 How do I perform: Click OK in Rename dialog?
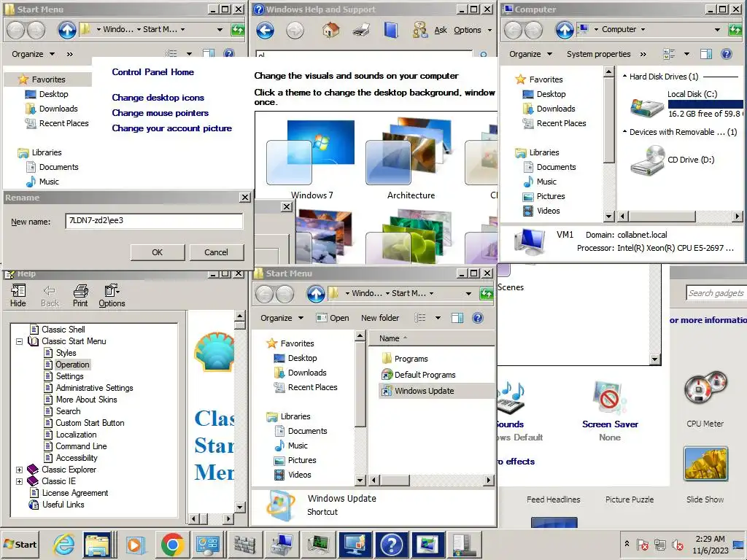(158, 252)
